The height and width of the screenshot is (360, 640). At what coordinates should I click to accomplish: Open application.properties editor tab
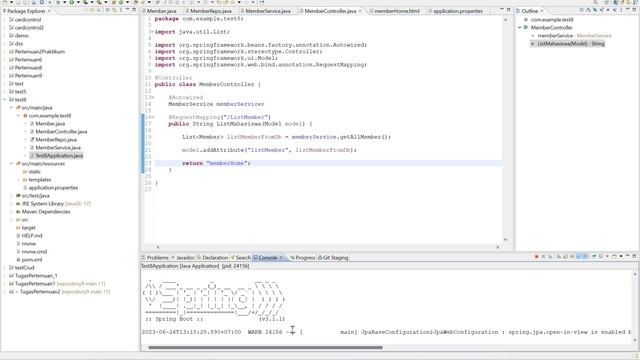[457, 11]
